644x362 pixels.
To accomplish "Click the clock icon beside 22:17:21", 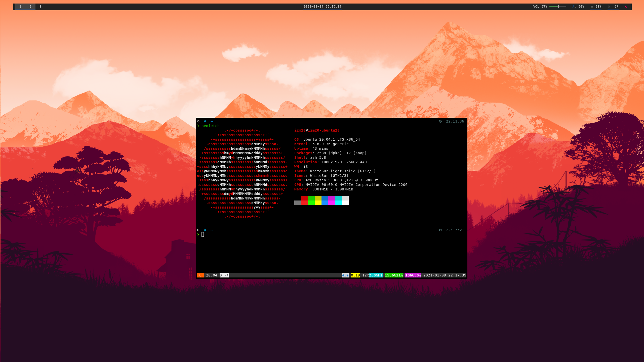I will (x=440, y=230).
